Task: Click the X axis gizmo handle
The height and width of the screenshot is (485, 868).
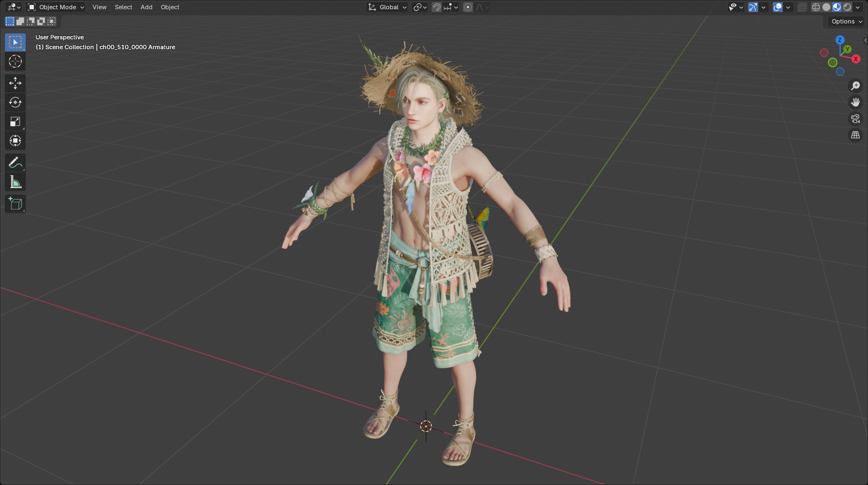Action: pyautogui.click(x=856, y=59)
